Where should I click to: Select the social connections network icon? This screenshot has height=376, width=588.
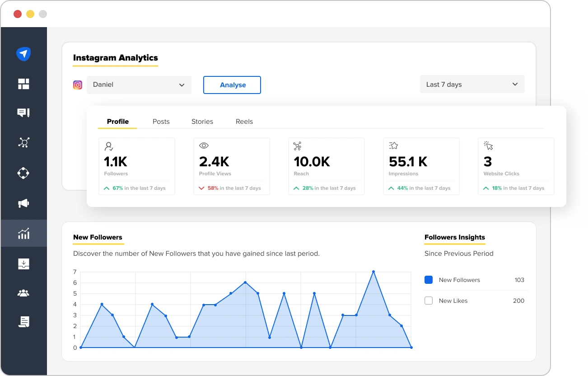coord(23,142)
